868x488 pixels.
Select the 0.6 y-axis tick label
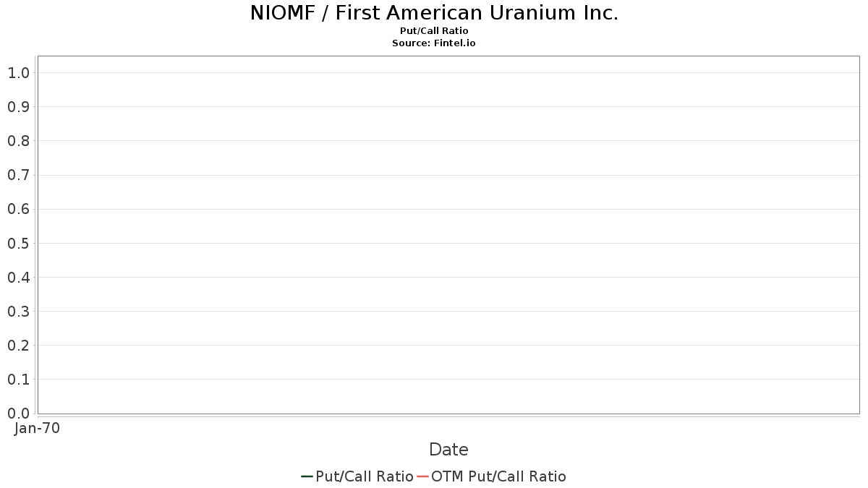(18, 210)
